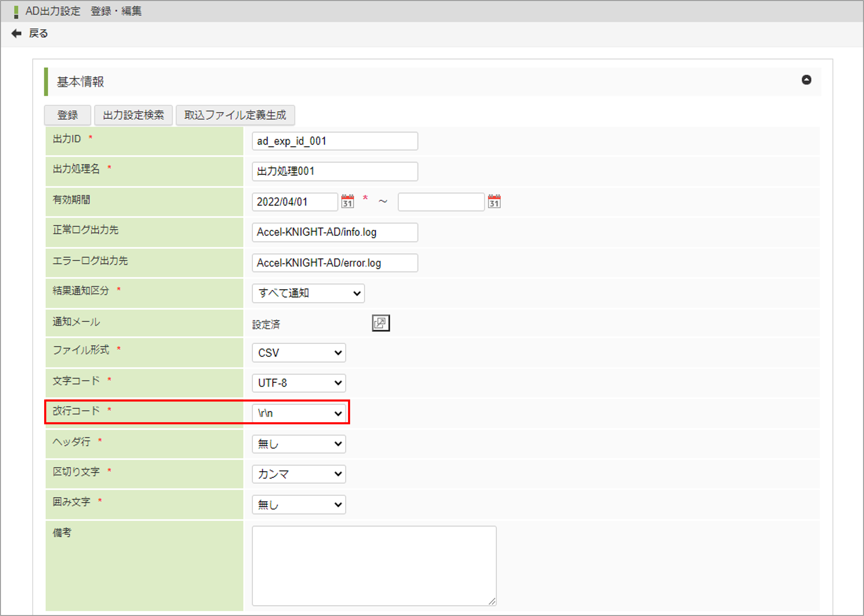Viewport: 864px width, 616px height.
Task: Open the 区切り文字 dropdown showing カンマ
Action: [x=299, y=474]
